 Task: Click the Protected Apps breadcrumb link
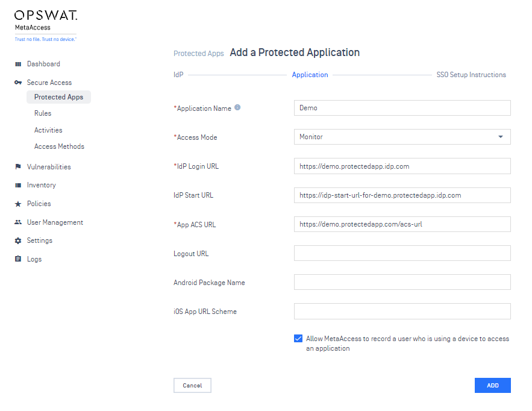click(x=198, y=54)
